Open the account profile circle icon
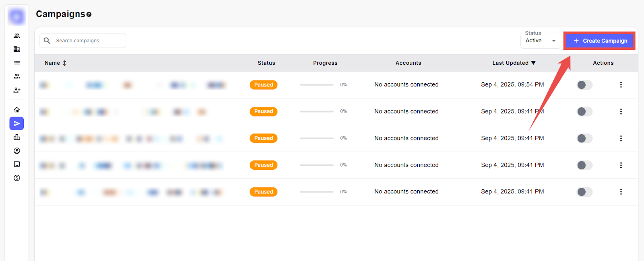 tap(17, 151)
